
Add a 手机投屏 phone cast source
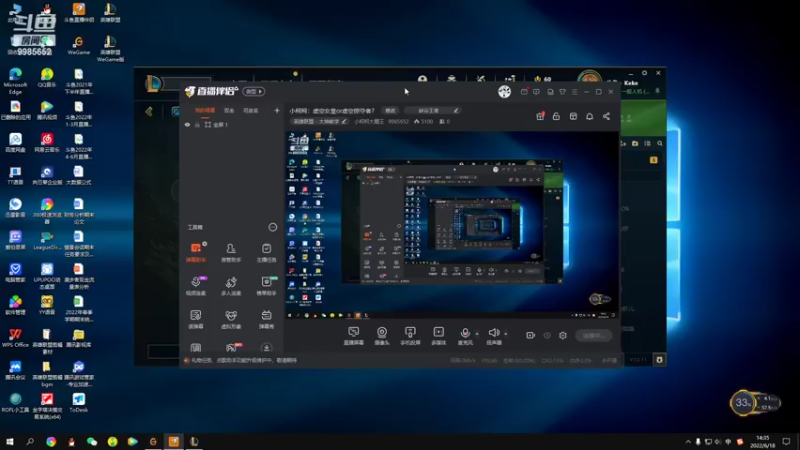pos(410,336)
